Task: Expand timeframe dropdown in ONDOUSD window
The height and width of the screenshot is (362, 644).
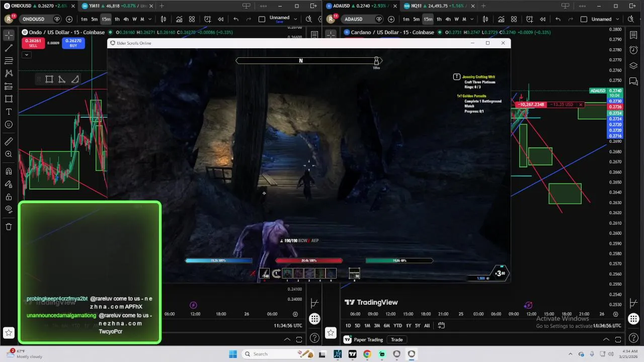Action: click(150, 19)
